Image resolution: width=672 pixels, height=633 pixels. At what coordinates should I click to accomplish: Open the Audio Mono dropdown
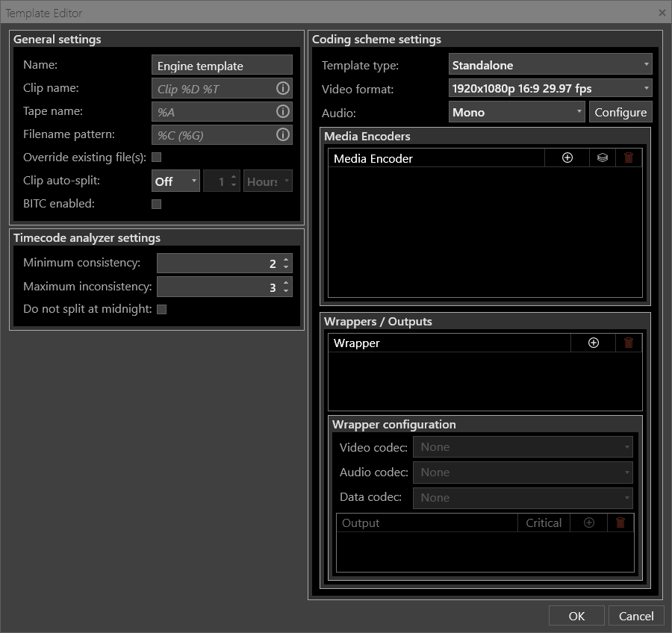pos(517,112)
